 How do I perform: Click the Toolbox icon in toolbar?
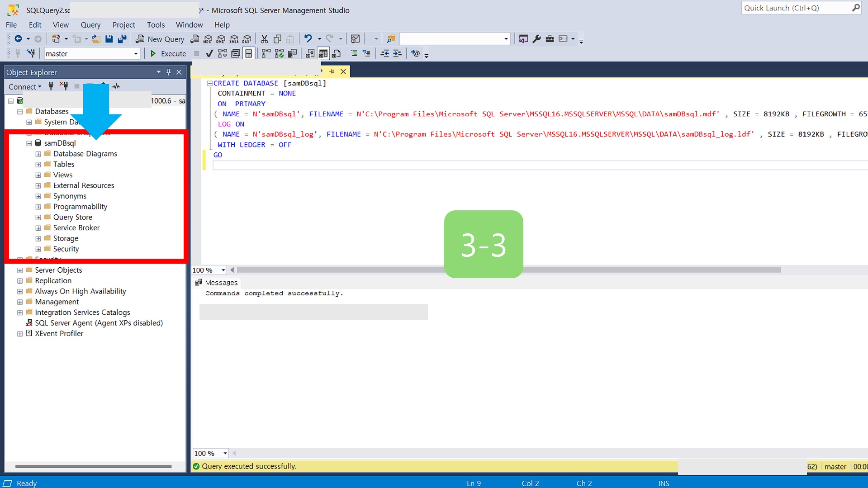click(550, 39)
